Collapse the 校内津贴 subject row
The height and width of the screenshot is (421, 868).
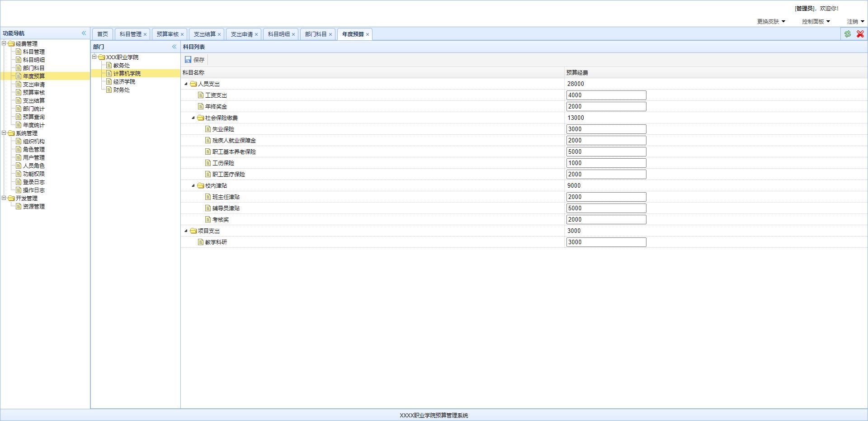click(x=193, y=185)
